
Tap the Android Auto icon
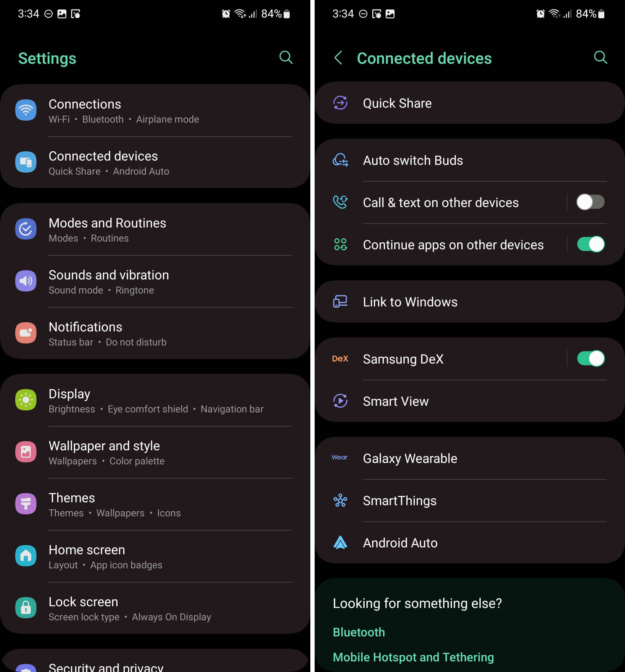click(340, 542)
